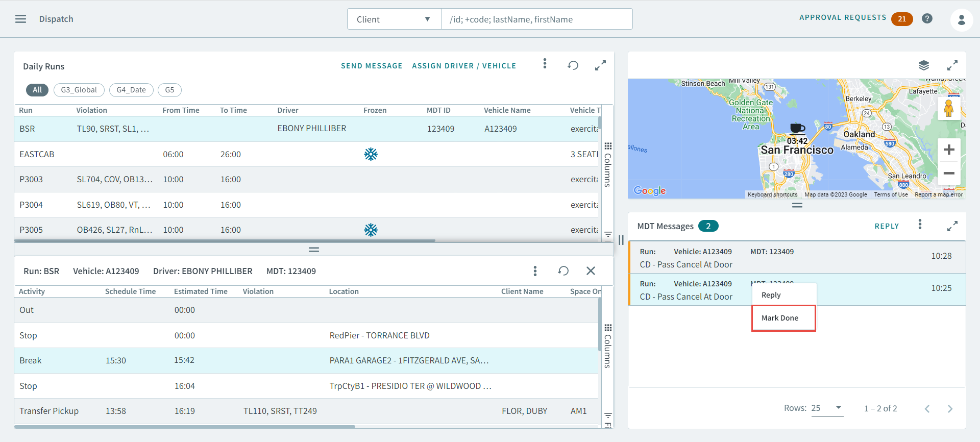This screenshot has height=442, width=980.
Task: Refresh the Daily Runs panel
Action: tap(573, 65)
